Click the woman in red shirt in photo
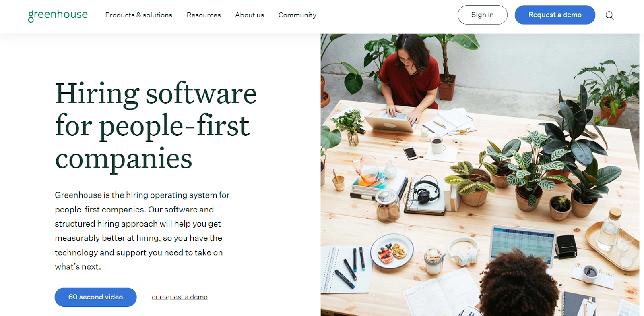 [410, 77]
